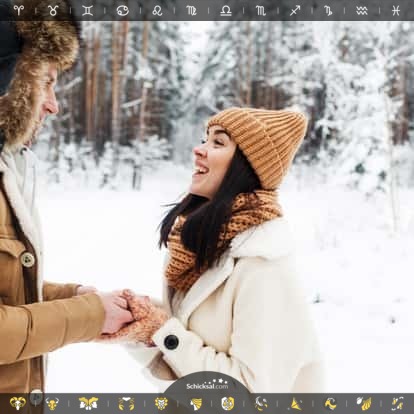This screenshot has width=414, height=414.
Task: Open the Capricorn glyph symbol
Action: (x=328, y=11)
